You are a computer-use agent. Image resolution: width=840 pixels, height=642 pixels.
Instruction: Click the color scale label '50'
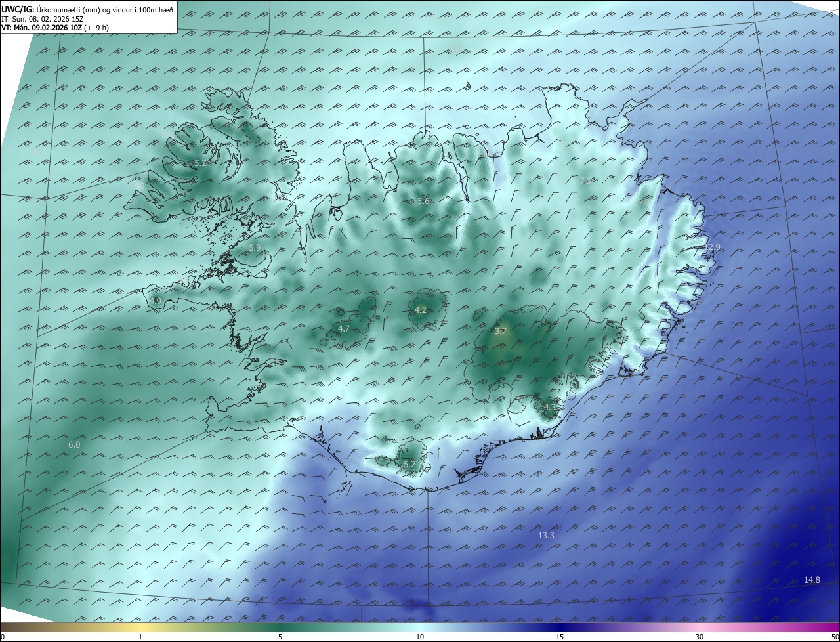[x=835, y=637]
